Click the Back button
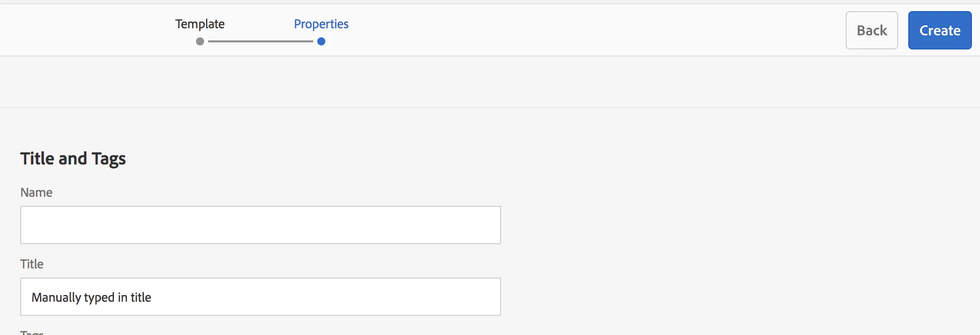This screenshot has width=980, height=335. [872, 30]
